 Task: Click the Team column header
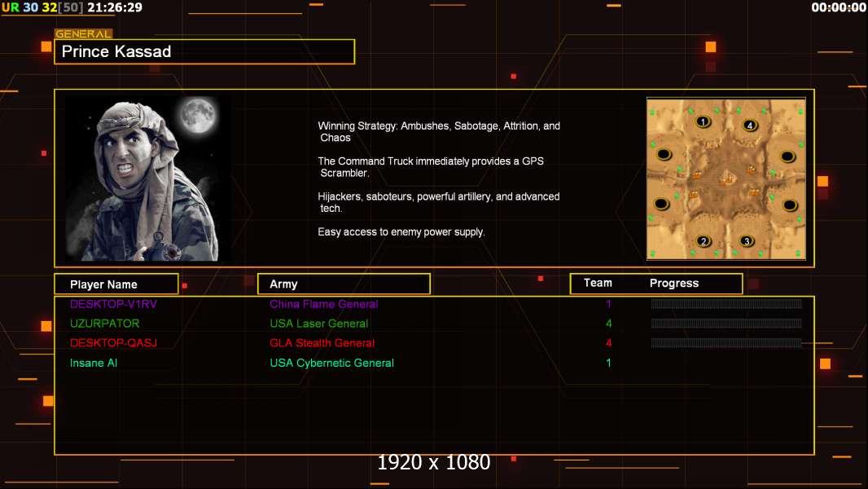coord(598,283)
